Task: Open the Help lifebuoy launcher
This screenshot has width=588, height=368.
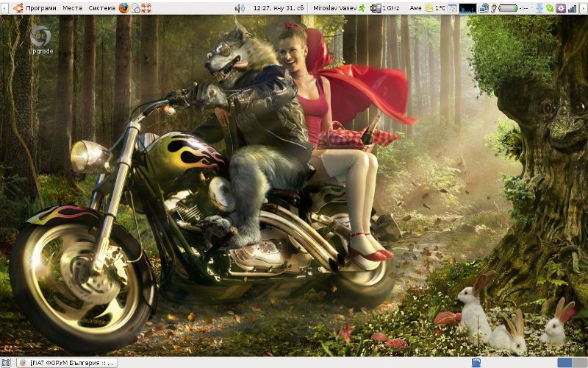Action: [146, 8]
